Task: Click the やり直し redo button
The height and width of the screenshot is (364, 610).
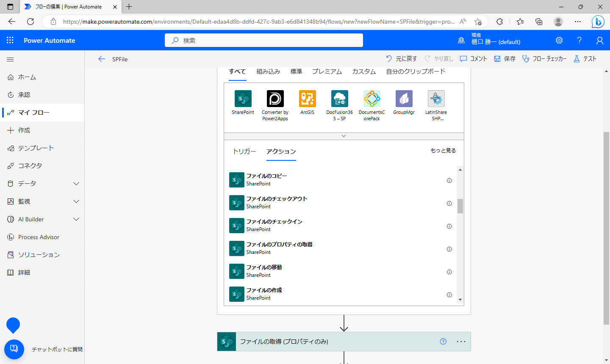Action: click(x=439, y=59)
